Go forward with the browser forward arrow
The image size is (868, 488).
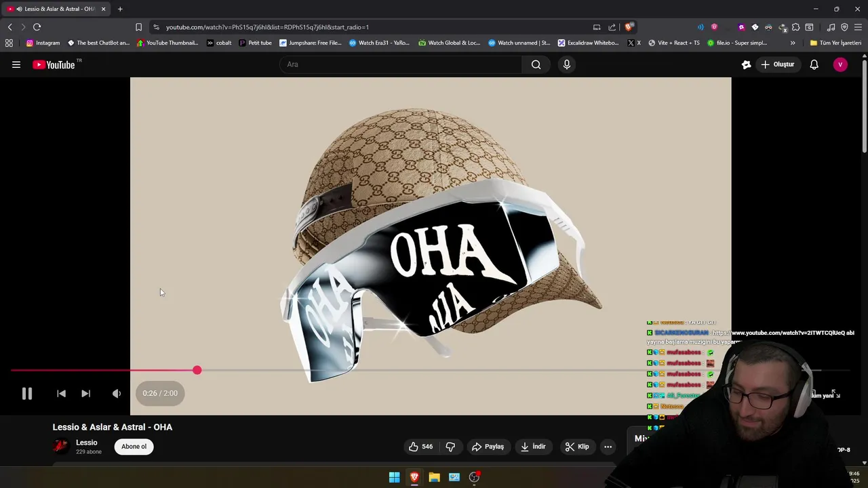tap(22, 27)
